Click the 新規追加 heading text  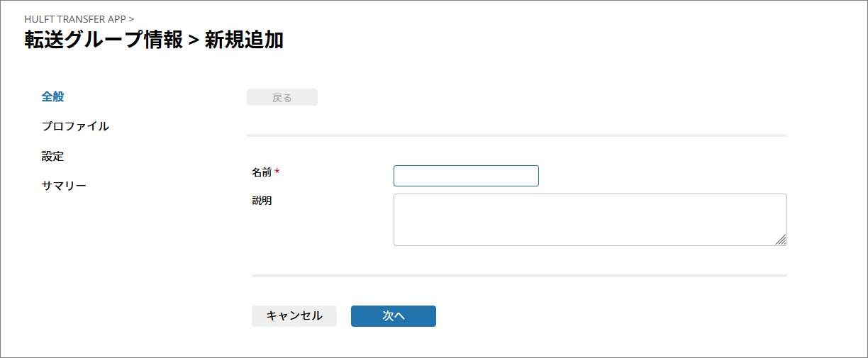[x=244, y=40]
